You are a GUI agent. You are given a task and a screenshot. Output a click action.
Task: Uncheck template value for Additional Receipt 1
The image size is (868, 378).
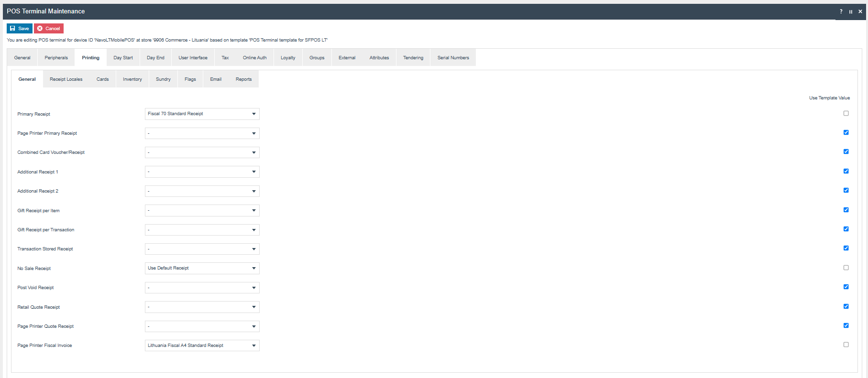click(x=846, y=171)
